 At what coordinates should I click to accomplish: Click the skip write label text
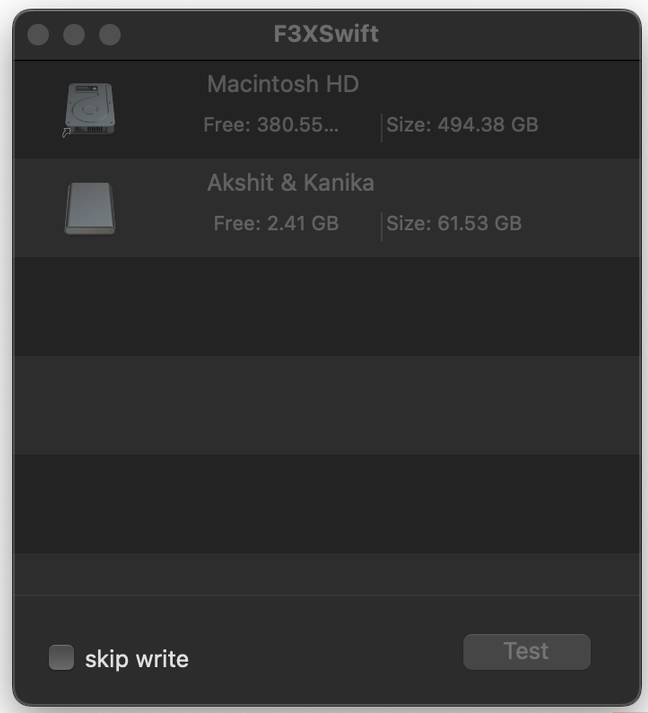(x=136, y=659)
